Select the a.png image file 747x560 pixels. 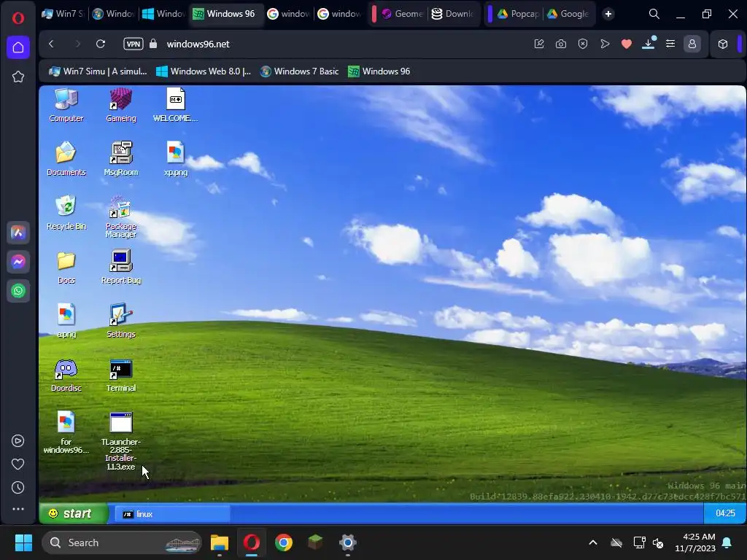pyautogui.click(x=66, y=321)
